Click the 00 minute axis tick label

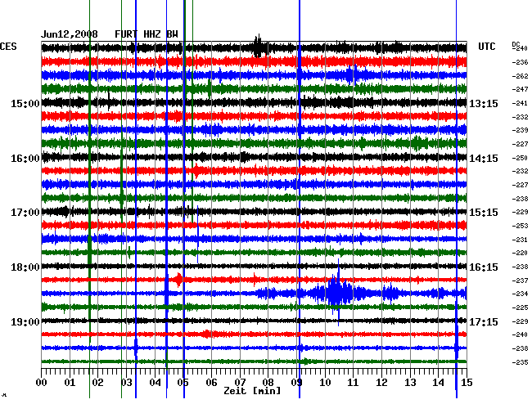42,383
